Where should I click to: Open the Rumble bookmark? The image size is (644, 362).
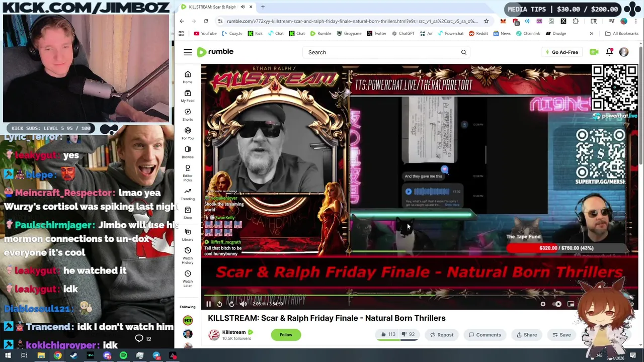point(320,34)
